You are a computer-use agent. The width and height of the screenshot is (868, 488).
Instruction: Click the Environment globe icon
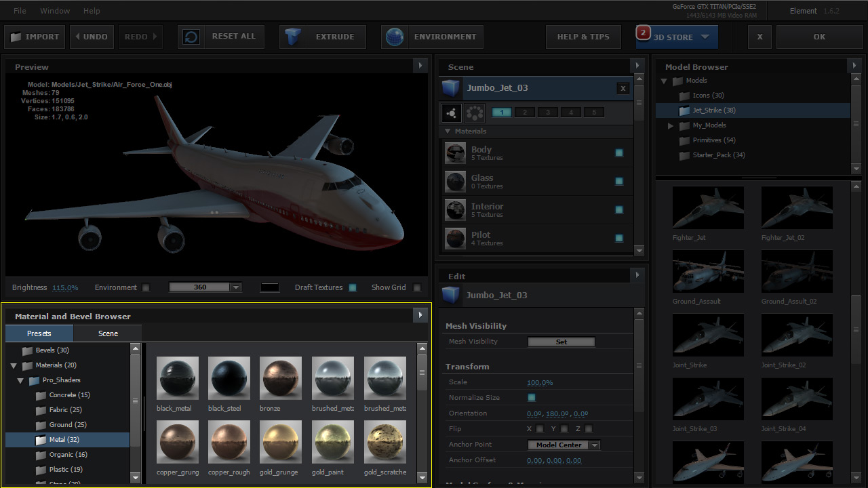pyautogui.click(x=395, y=37)
